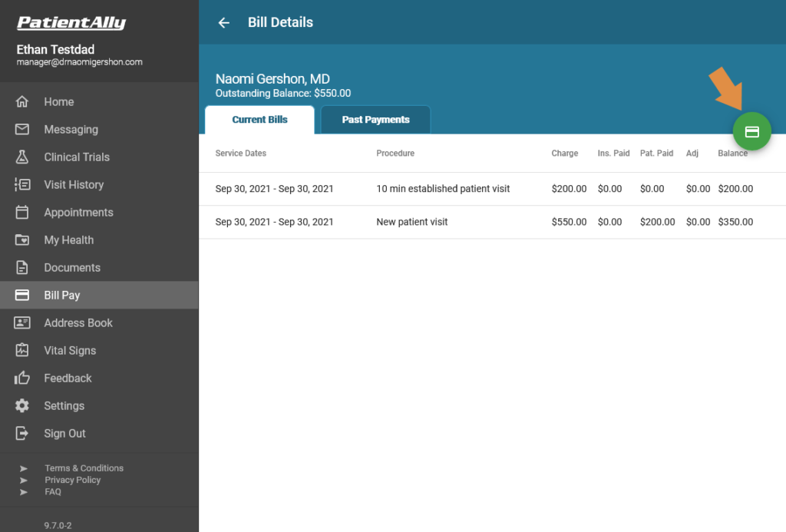Click the My Health folder-heart icon
Screen dimensions: 786x532
tap(22, 240)
